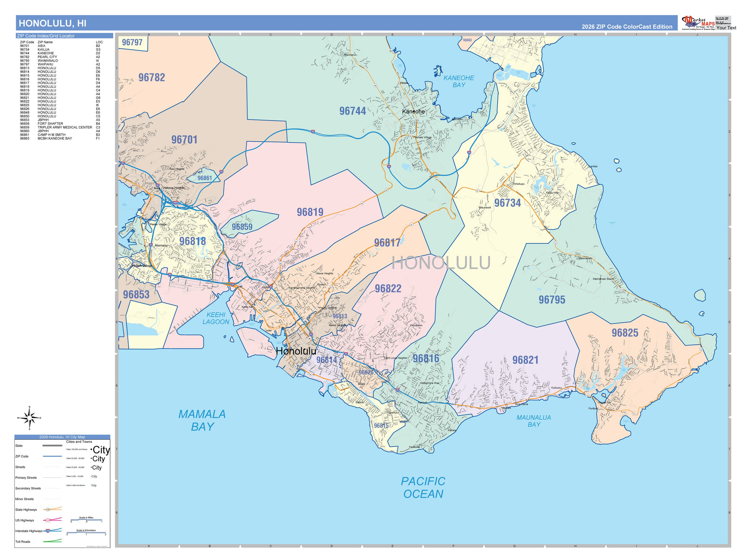Click the 96853 ZIP label on the map
This screenshot has width=743, height=560.
(x=136, y=295)
